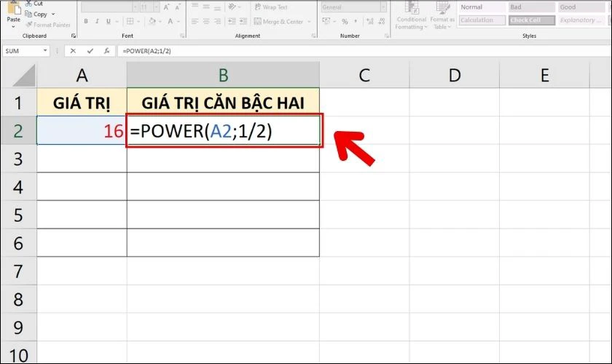The height and width of the screenshot is (364, 612).
Task: Open the Fill Color dropdown arrow
Action: (x=161, y=21)
